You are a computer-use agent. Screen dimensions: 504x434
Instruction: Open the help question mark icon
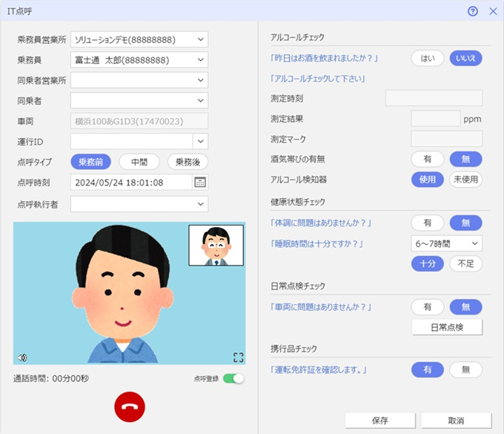[473, 11]
